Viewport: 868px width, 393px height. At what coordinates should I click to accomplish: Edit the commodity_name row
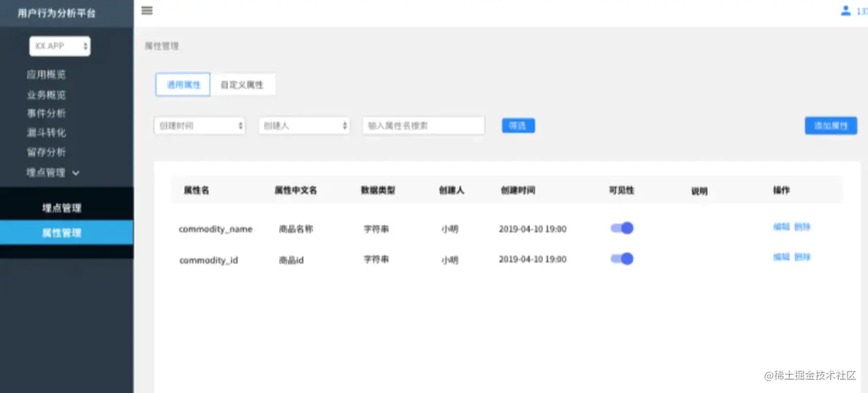(781, 227)
